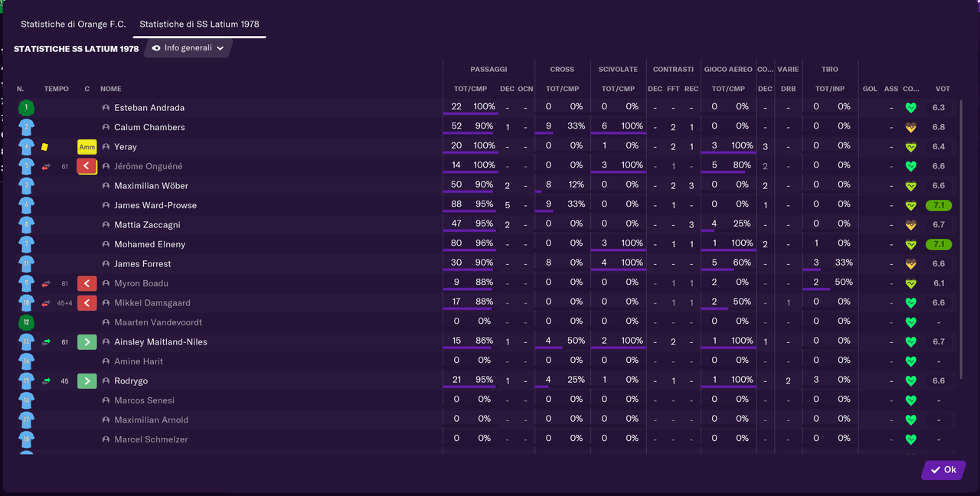980x496 pixels.
Task: Click Esteban Andrada's goalkeeper shirt icon
Action: (x=27, y=108)
